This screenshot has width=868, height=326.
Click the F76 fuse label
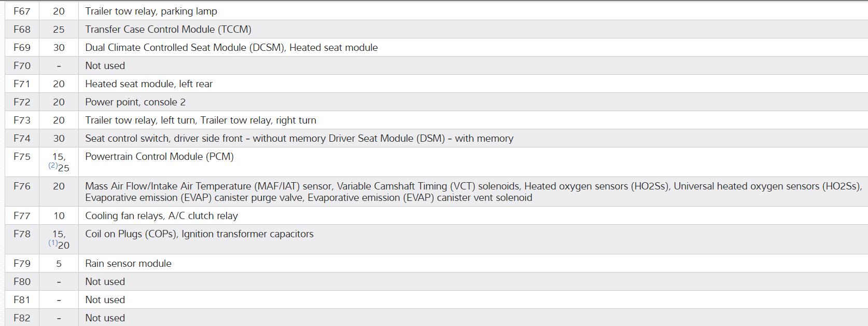[22, 186]
